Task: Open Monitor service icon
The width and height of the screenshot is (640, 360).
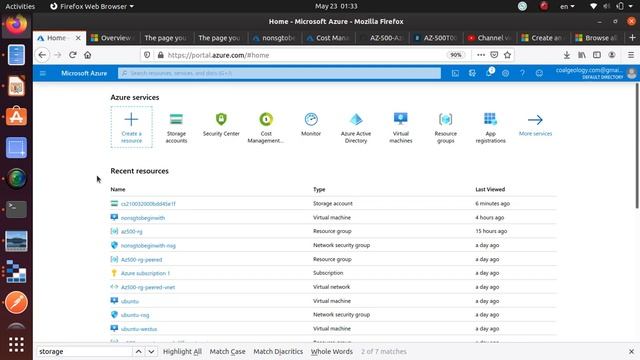Action: pyautogui.click(x=311, y=119)
